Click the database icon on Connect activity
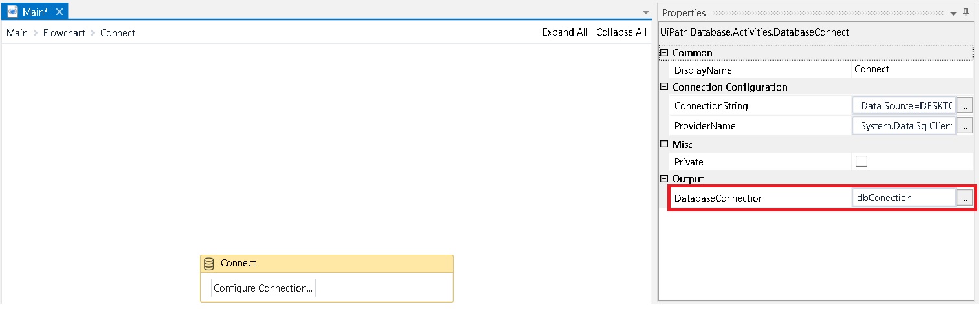 pos(208,264)
